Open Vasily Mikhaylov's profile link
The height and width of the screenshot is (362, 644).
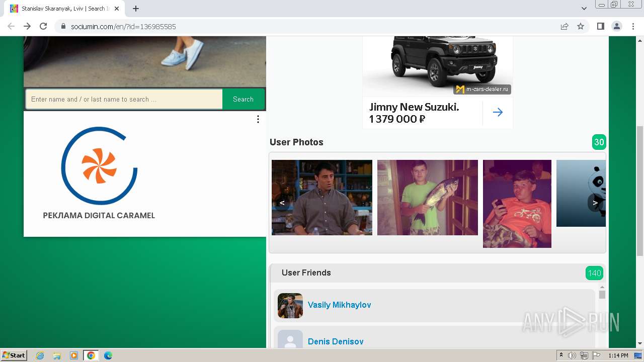[340, 305]
